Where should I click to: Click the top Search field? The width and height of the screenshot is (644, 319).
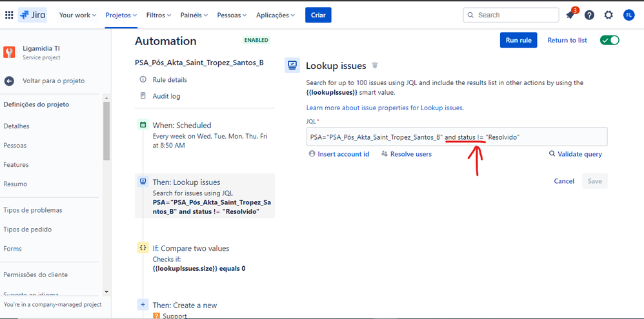pyautogui.click(x=511, y=15)
